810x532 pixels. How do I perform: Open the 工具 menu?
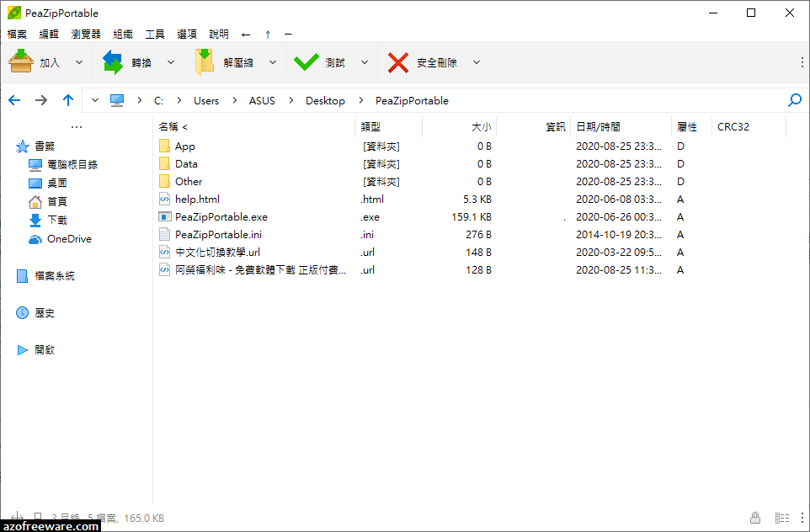[x=154, y=34]
